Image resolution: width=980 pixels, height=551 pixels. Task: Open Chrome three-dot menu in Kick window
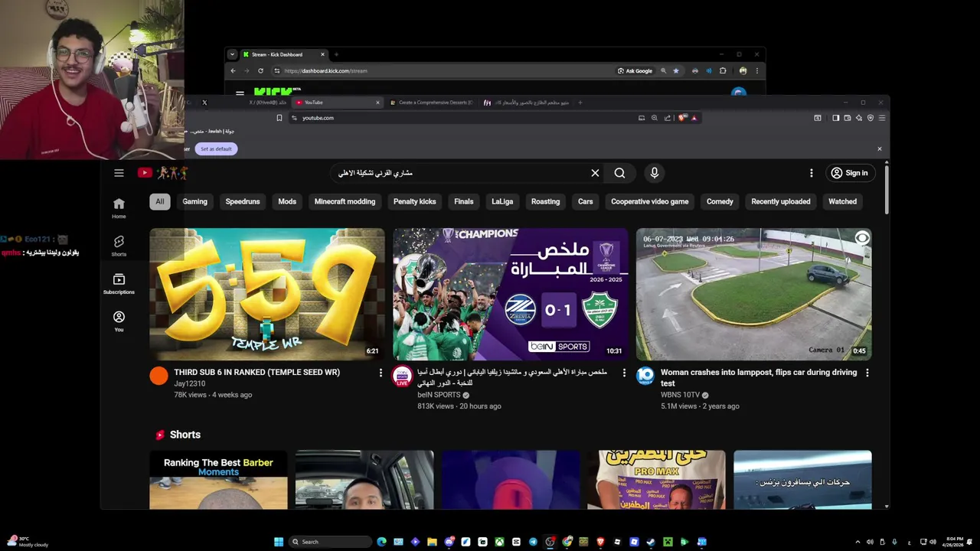point(756,70)
